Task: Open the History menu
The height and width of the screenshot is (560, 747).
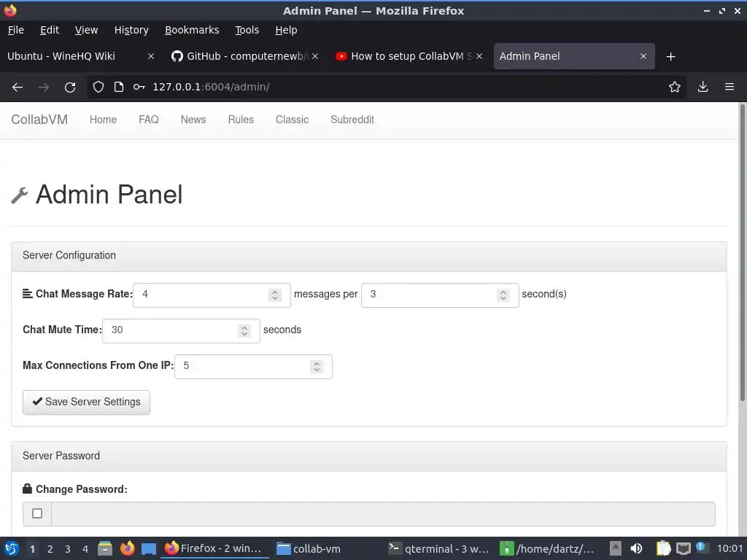Action: (x=131, y=30)
